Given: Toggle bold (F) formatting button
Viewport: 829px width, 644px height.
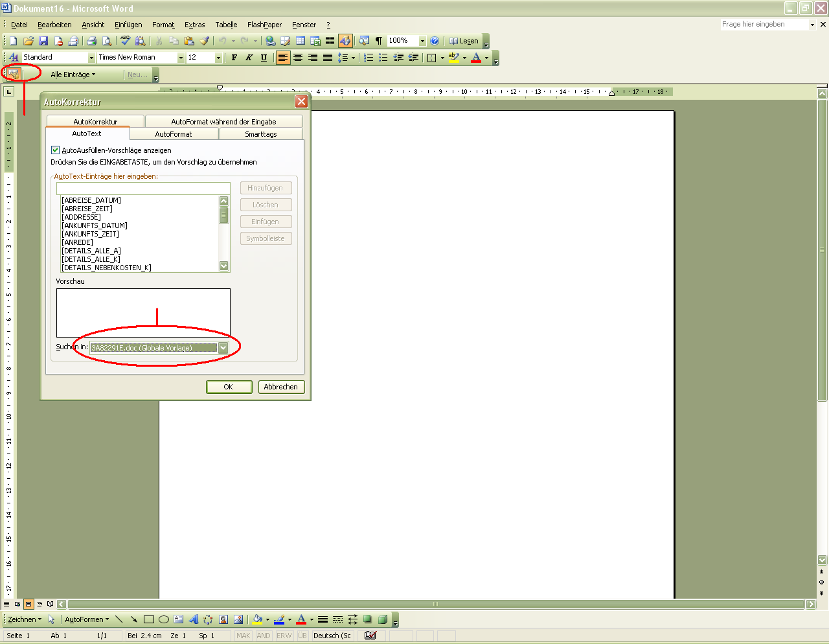Looking at the screenshot, I should pos(234,58).
